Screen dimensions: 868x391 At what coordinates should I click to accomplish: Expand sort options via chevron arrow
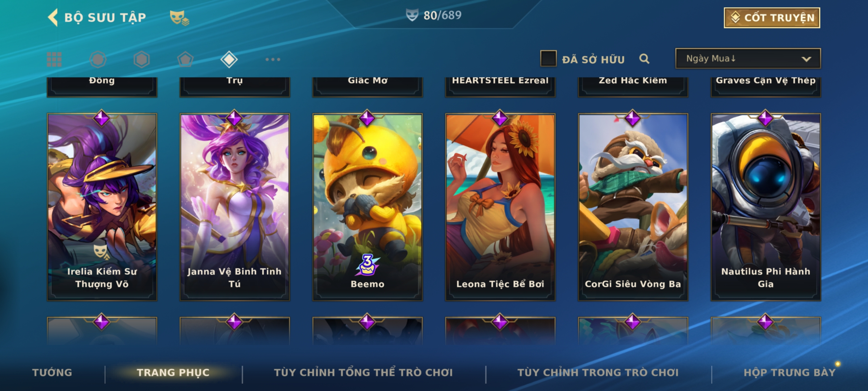pos(806,59)
